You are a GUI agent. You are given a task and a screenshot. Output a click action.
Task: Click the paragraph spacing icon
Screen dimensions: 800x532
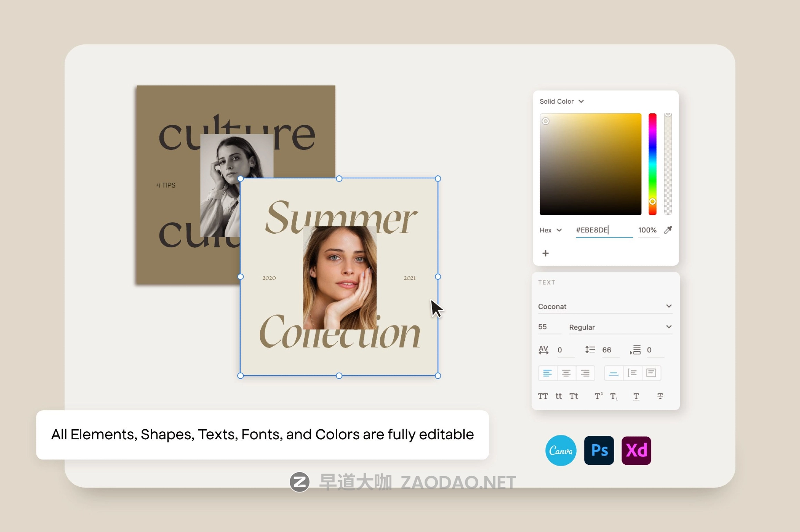point(636,350)
